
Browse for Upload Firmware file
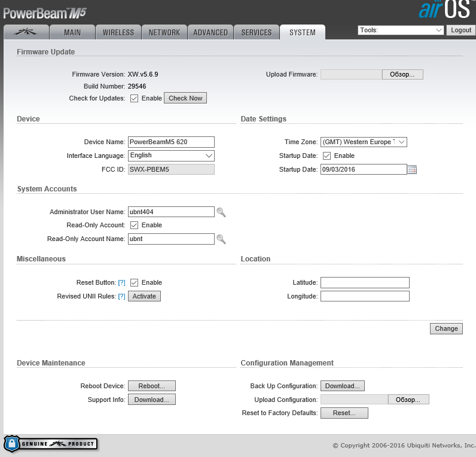[x=402, y=74]
